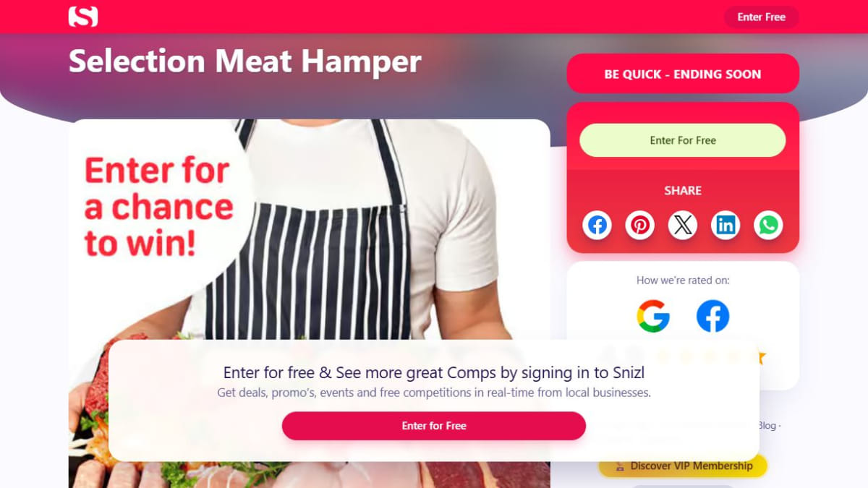Click the crown icon on VIP Membership
The height and width of the screenshot is (488, 868).
click(x=620, y=466)
